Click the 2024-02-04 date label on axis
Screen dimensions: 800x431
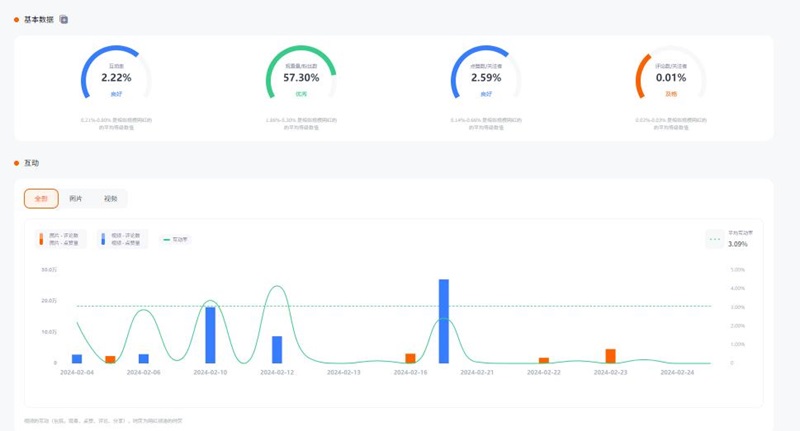click(77, 372)
